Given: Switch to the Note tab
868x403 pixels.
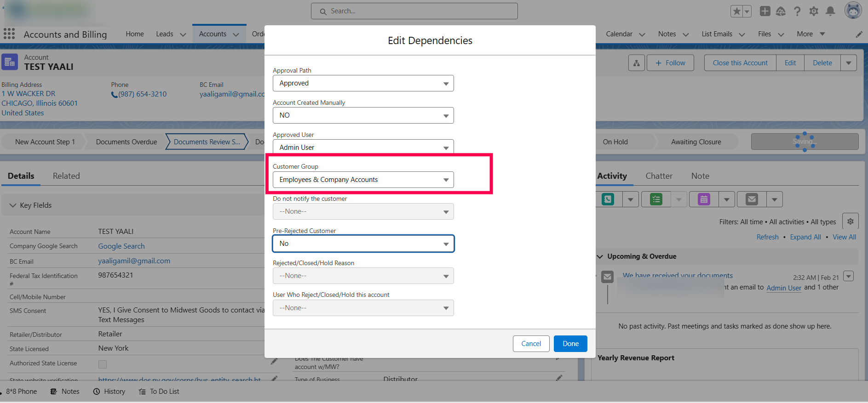Looking at the screenshot, I should 700,176.
